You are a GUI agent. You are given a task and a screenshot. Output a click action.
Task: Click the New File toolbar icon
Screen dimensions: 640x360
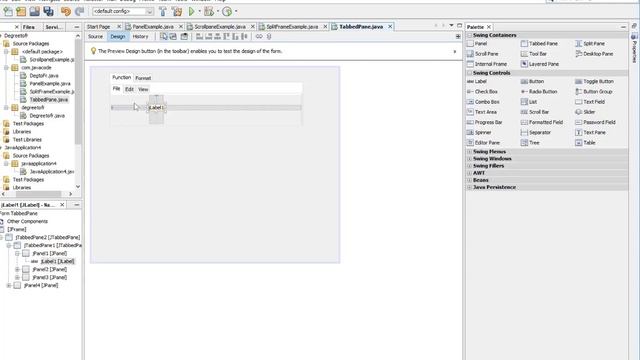8,11
